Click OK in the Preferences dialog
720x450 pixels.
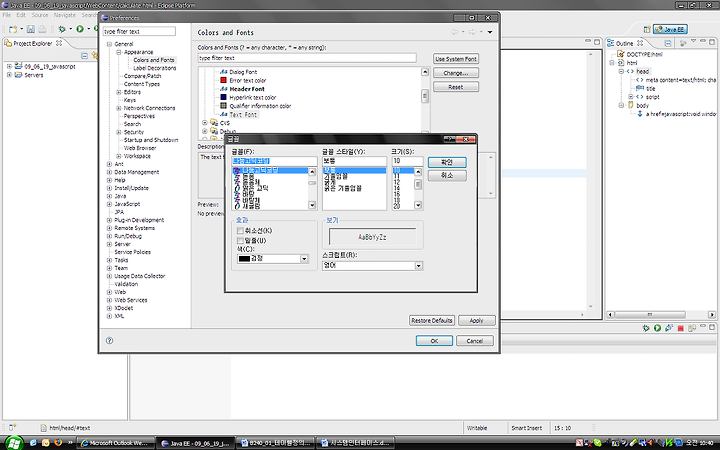point(434,341)
